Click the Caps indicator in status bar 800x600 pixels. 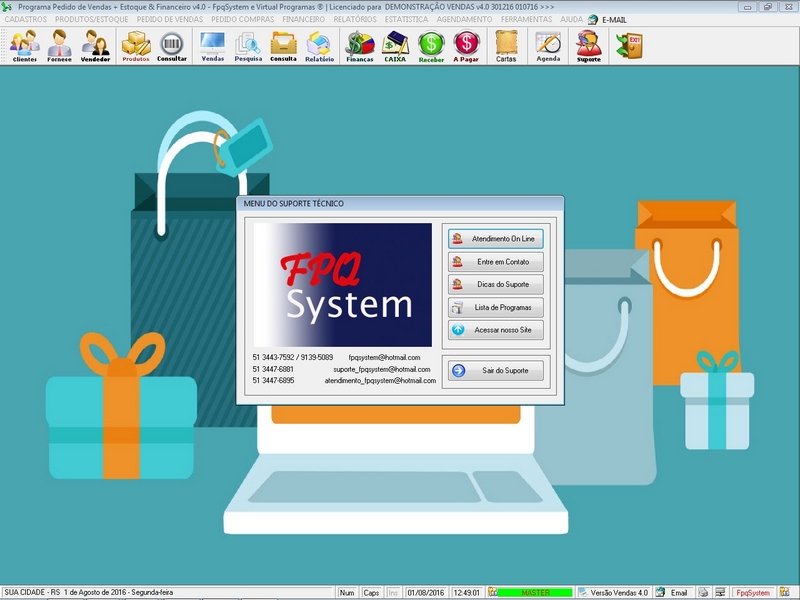coord(371,592)
